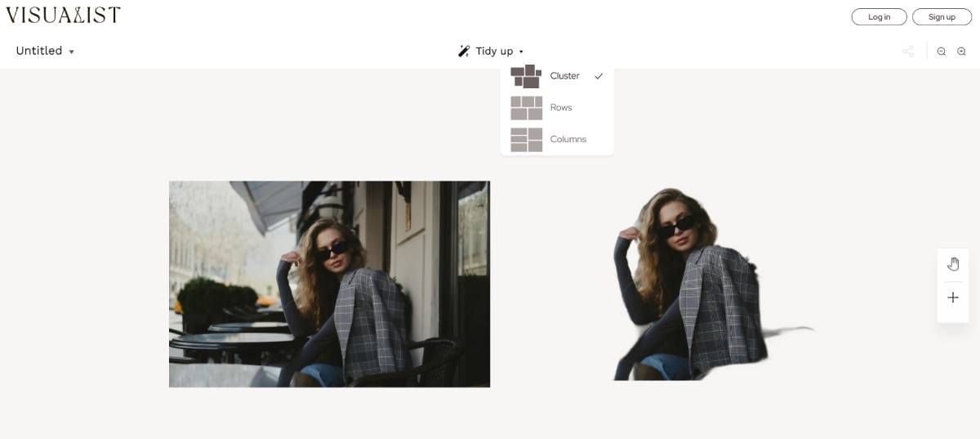980x439 pixels.
Task: Click the plus add item icon
Action: 952,298
